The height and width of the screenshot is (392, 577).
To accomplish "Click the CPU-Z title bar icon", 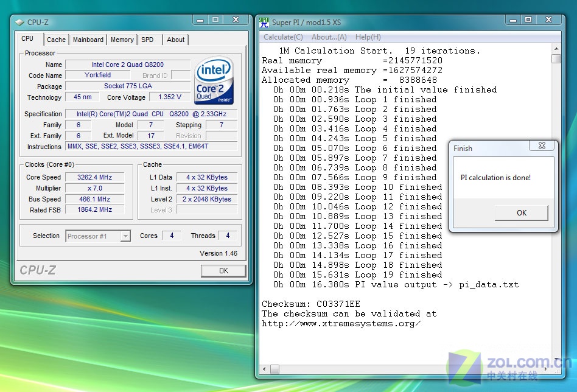I will tap(19, 23).
